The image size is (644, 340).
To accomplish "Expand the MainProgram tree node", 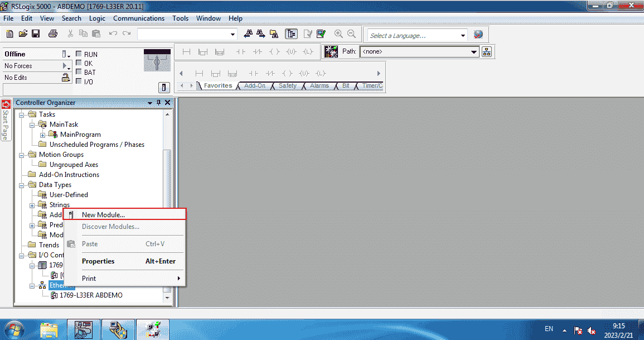I will pos(43,135).
